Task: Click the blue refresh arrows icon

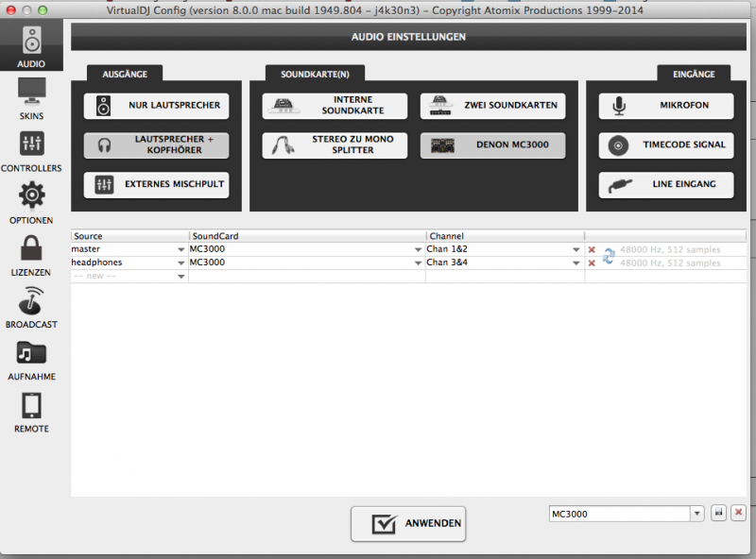Action: pyautogui.click(x=609, y=256)
